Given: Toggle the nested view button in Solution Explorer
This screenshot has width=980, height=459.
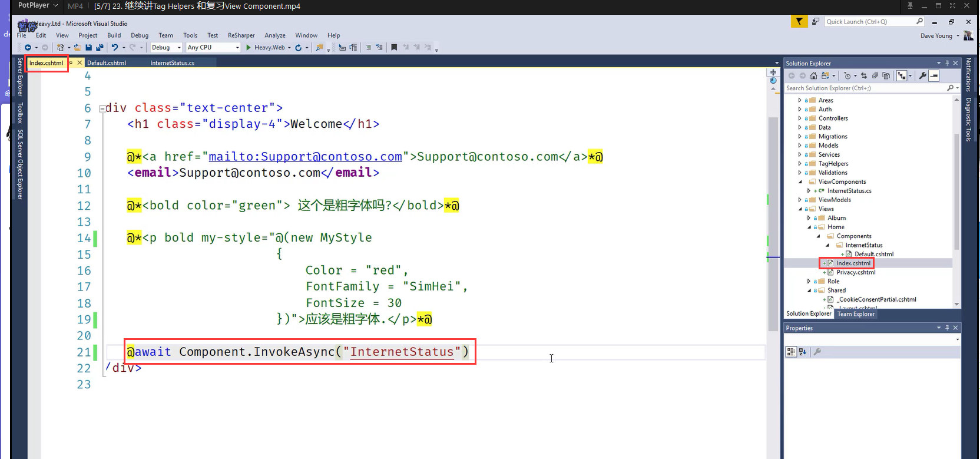Looking at the screenshot, I should click(x=902, y=75).
